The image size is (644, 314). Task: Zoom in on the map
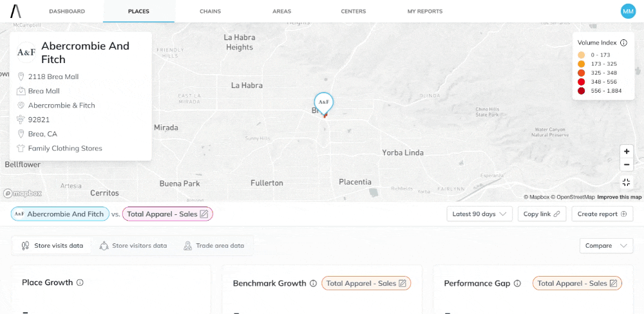click(x=626, y=151)
